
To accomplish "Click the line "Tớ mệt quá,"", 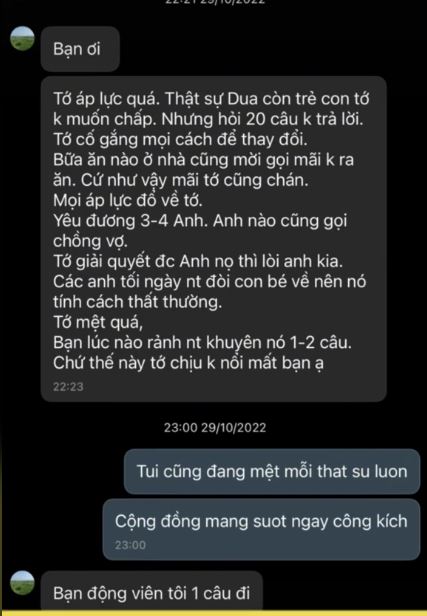I will 98,323.
